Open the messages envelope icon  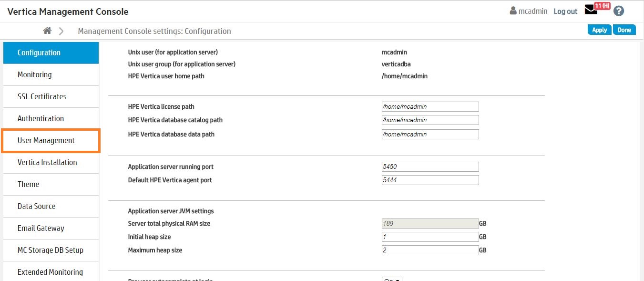click(x=591, y=10)
